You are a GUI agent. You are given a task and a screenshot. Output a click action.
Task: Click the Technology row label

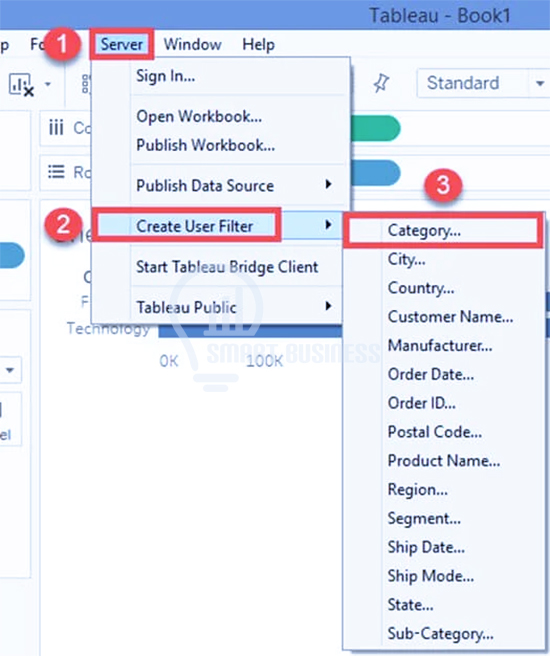(x=108, y=329)
